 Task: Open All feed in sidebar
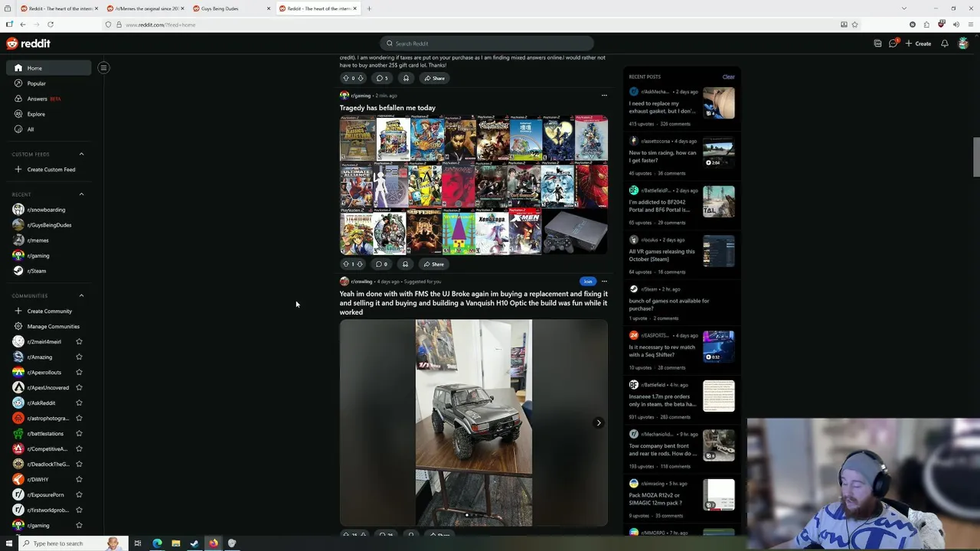(x=49, y=129)
